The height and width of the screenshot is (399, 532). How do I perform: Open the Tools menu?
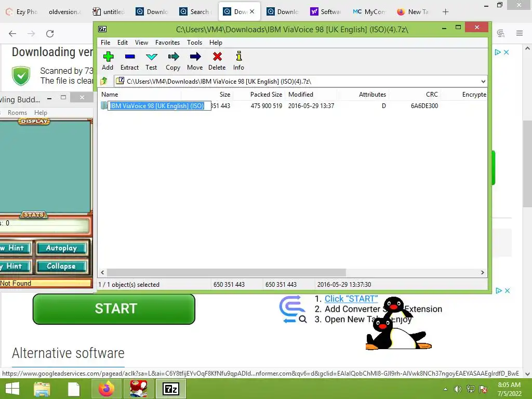coord(194,43)
